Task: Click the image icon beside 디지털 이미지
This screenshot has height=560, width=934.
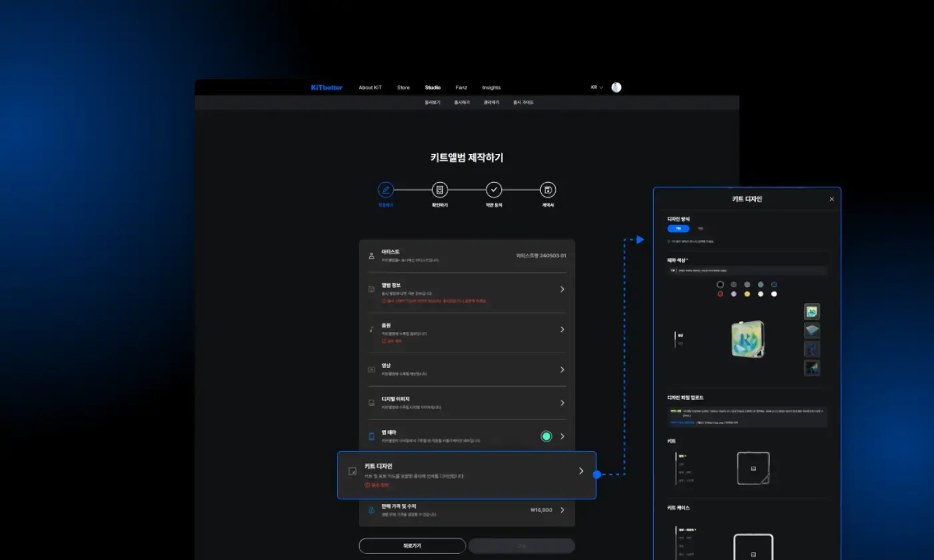Action: (x=372, y=403)
